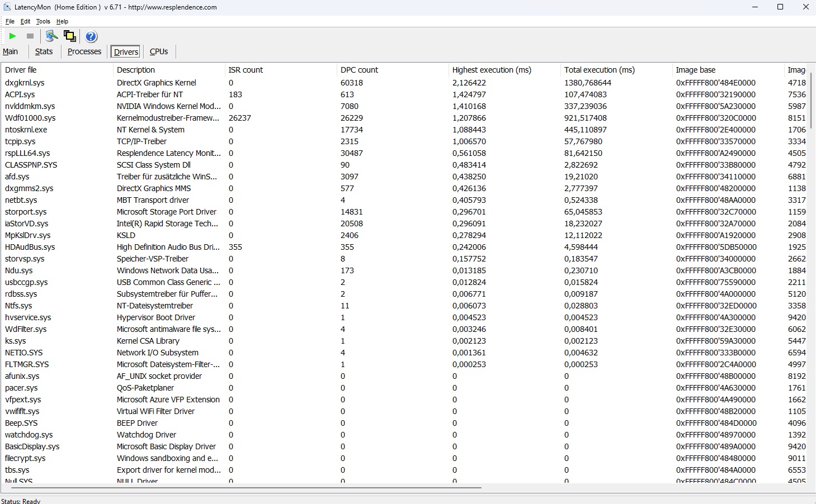Select the vwififlt.sys row
The height and width of the screenshot is (504, 816).
(x=405, y=411)
